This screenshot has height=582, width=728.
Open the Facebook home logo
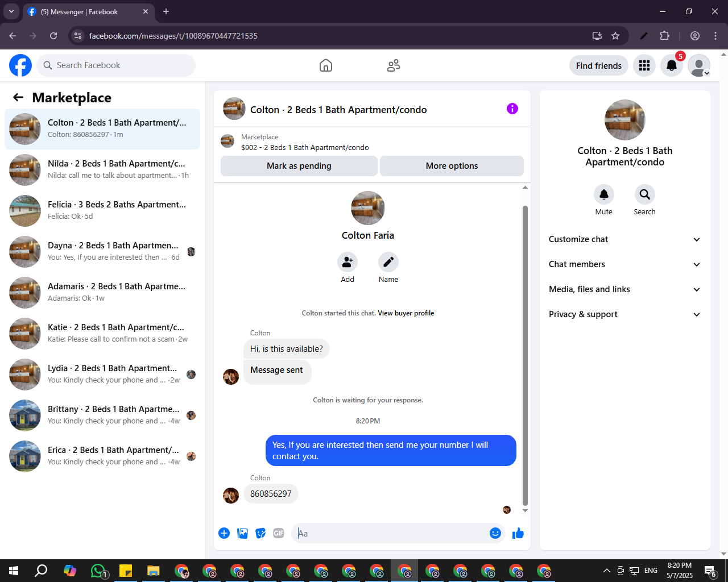(20, 65)
